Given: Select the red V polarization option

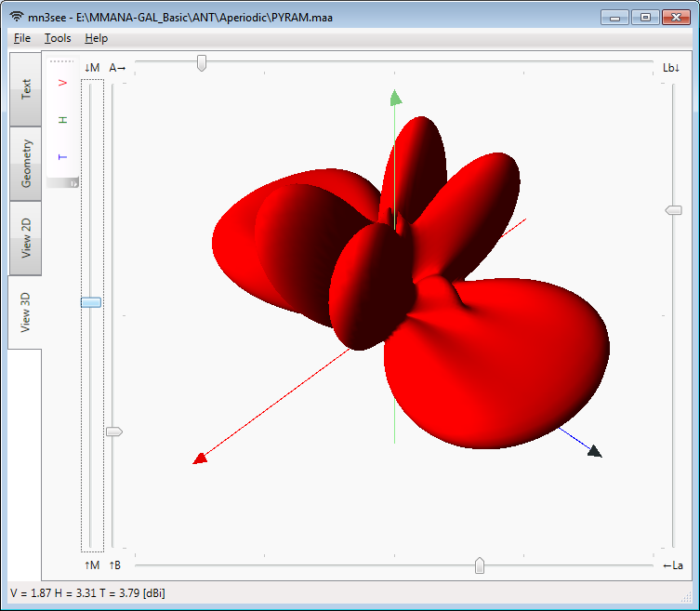Looking at the screenshot, I should (62, 83).
